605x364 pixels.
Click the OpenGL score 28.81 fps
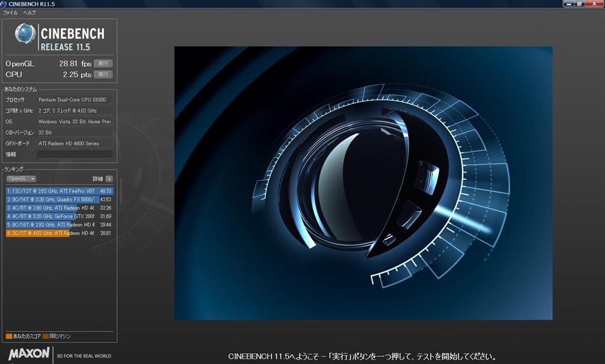tap(75, 64)
